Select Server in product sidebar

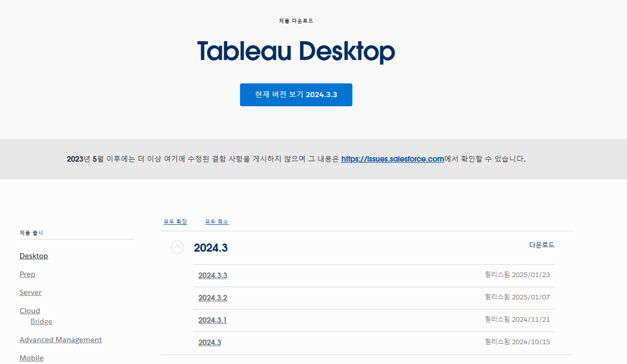pyautogui.click(x=31, y=292)
